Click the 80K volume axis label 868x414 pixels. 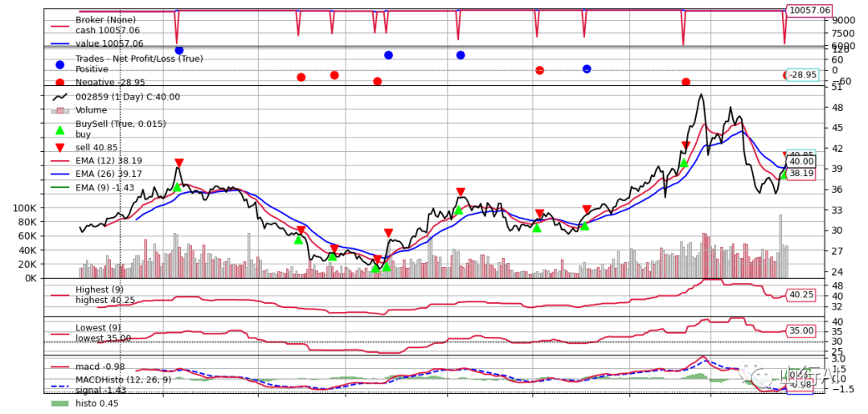click(27, 222)
